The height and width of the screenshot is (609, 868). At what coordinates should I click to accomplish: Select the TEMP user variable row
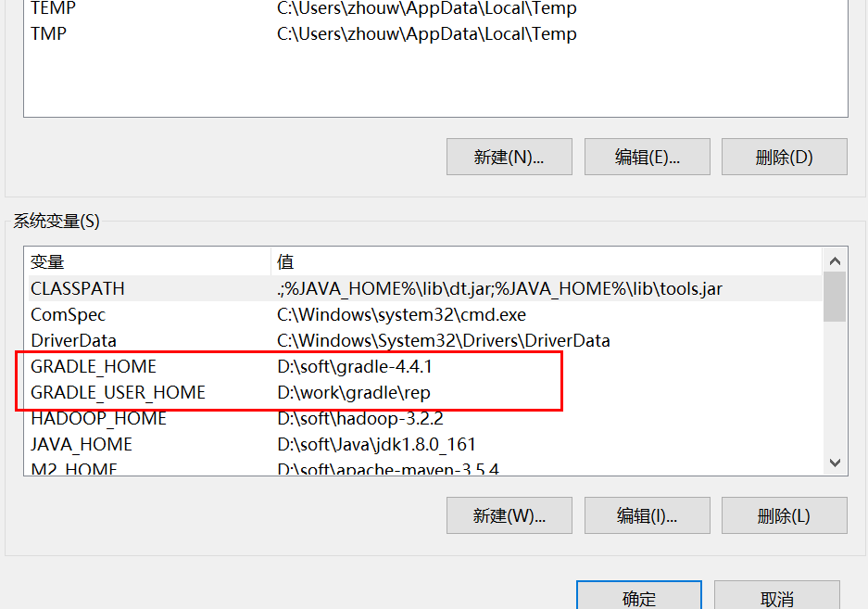435,8
